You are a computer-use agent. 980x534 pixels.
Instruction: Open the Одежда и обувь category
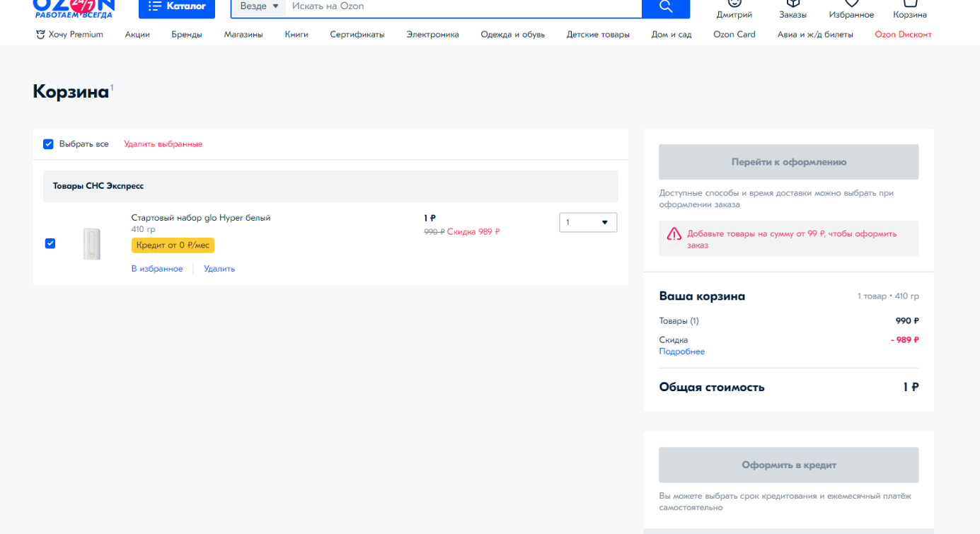pos(513,35)
